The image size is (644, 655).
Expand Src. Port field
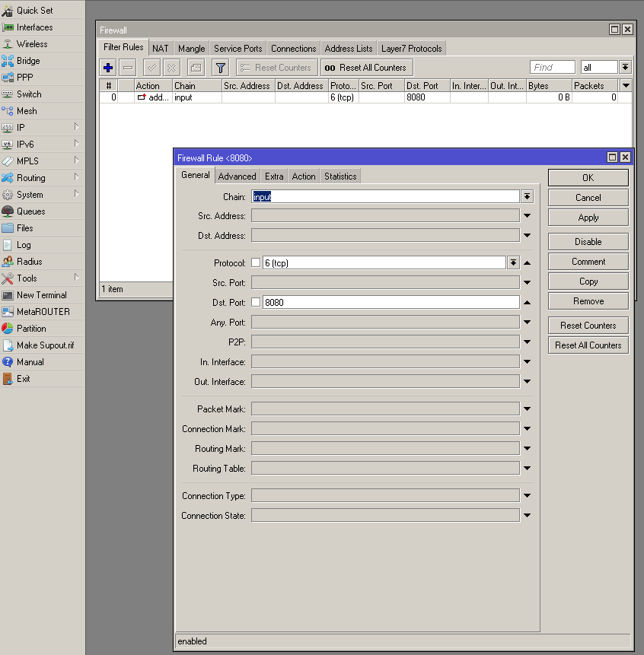point(528,282)
